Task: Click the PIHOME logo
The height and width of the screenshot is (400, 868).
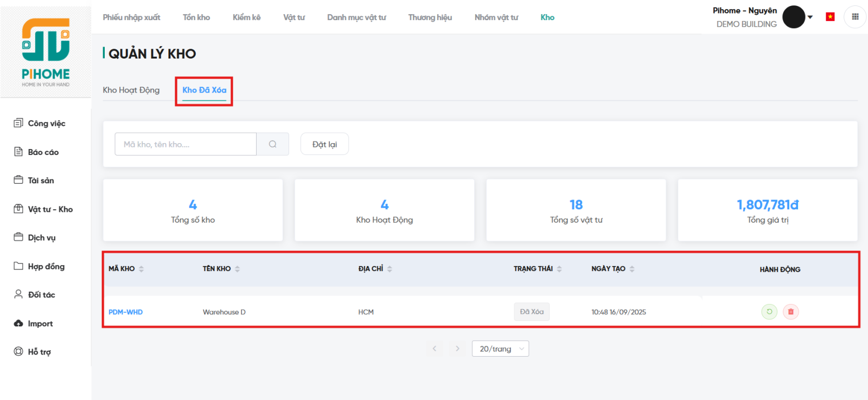Action: [x=46, y=53]
